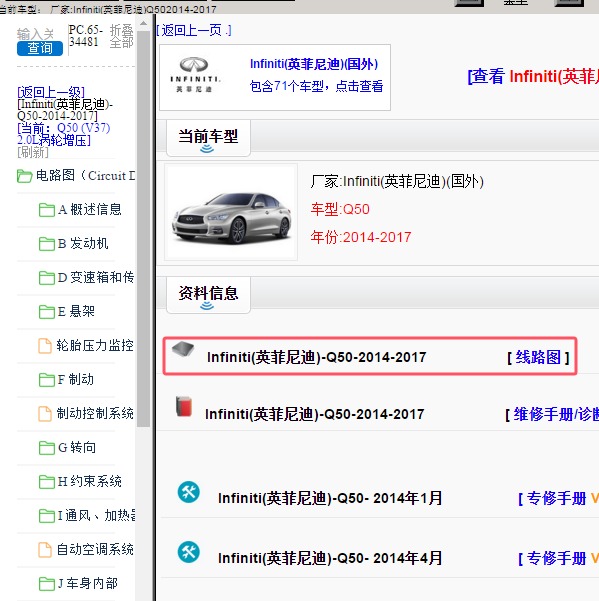The image size is (599, 601).
Task: Expand the H 约束系统 folder
Action: [x=80, y=481]
